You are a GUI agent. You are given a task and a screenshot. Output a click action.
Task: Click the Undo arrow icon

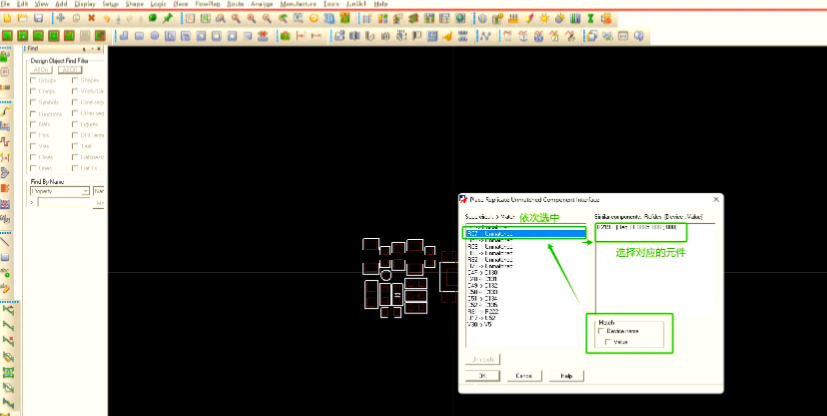coord(107,18)
